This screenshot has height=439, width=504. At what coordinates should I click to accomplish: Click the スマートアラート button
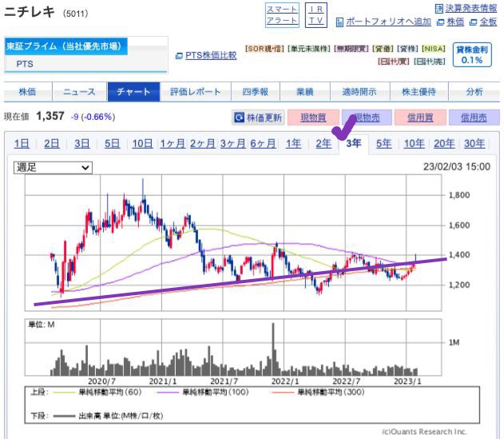tap(282, 15)
